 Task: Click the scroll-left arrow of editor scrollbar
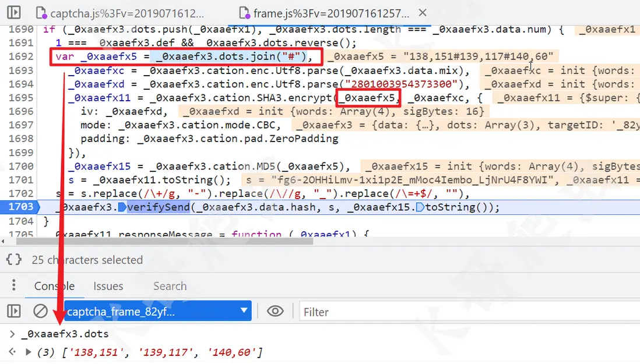pyautogui.click(x=3, y=241)
